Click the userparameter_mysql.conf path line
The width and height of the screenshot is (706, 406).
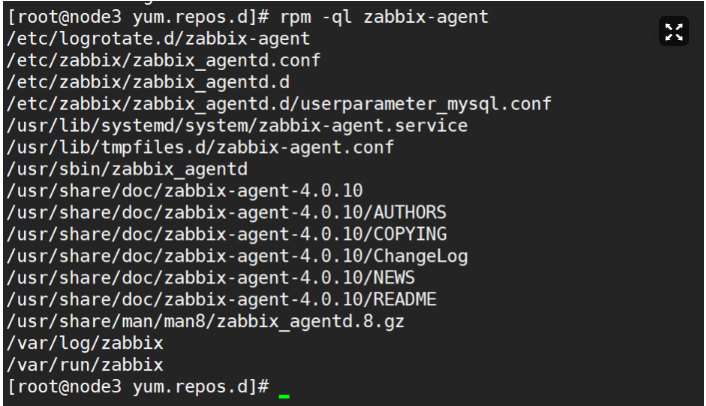(279, 104)
